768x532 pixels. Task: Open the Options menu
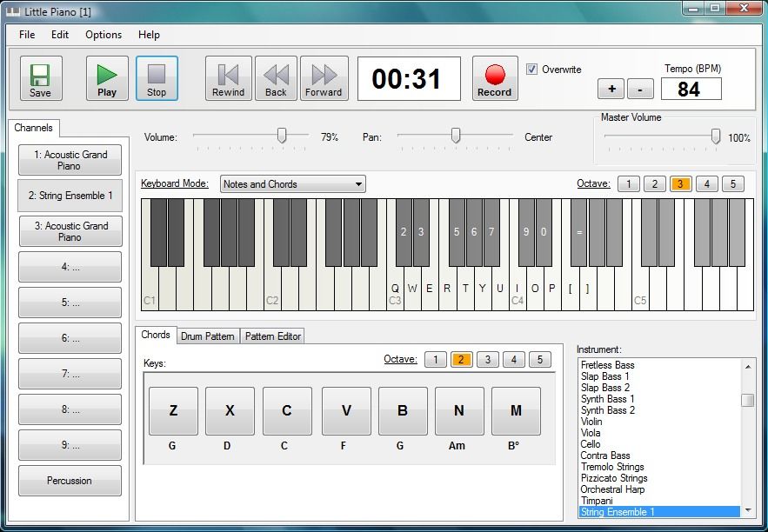pos(104,35)
